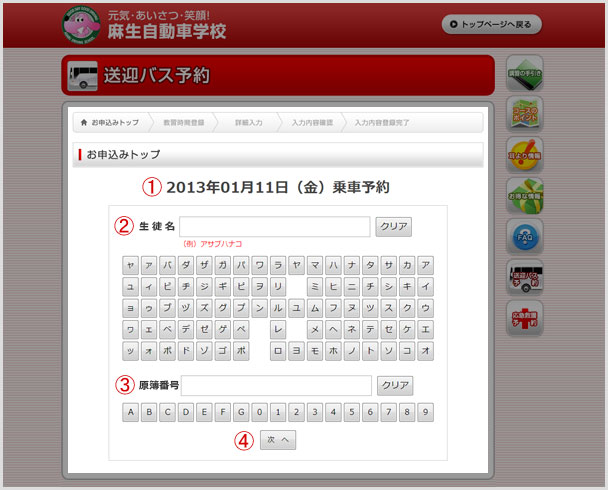Image resolution: width=608 pixels, height=490 pixels.
Task: Select the お申込みトップ breadcrumb step
Action: click(x=111, y=122)
